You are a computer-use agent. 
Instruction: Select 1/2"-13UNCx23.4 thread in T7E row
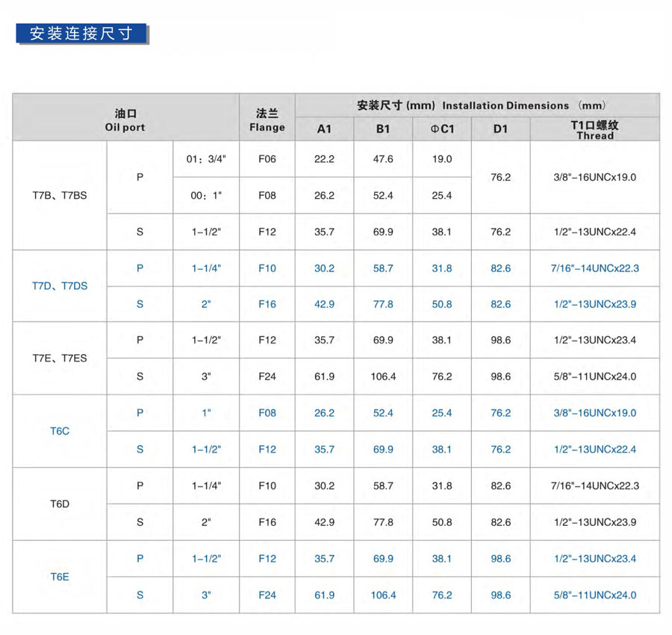click(x=595, y=340)
